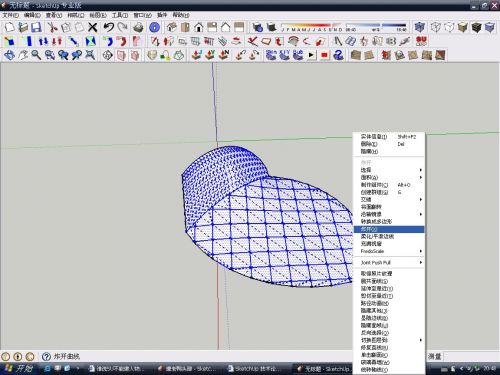Expand Joint Push Pull submenu
Screen dimensions: 500x375
[389, 263]
